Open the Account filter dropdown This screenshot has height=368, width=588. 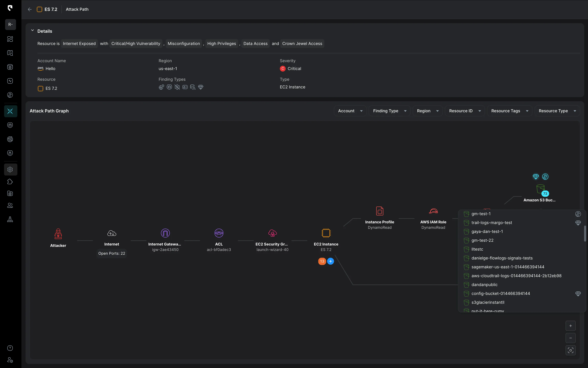point(350,111)
